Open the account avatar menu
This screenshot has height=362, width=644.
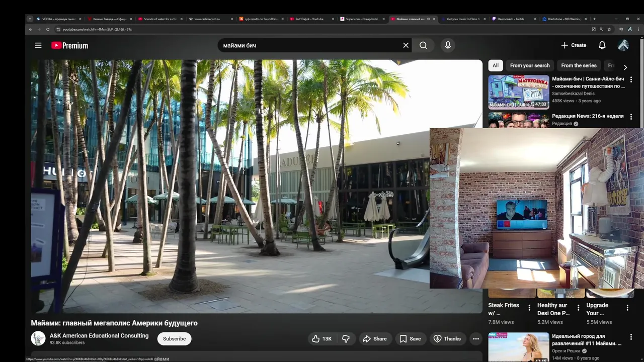coord(623,45)
